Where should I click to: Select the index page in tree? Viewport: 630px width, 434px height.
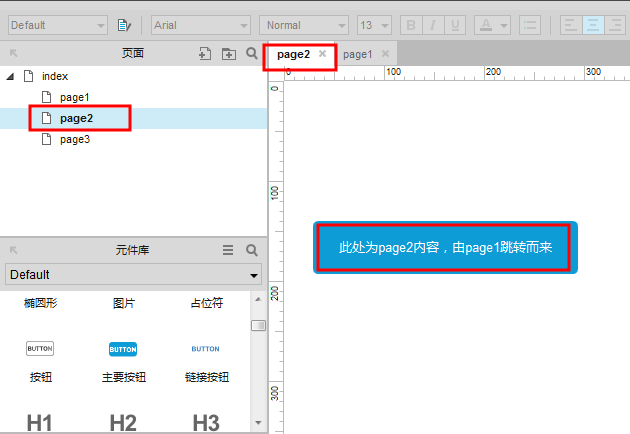[55, 76]
